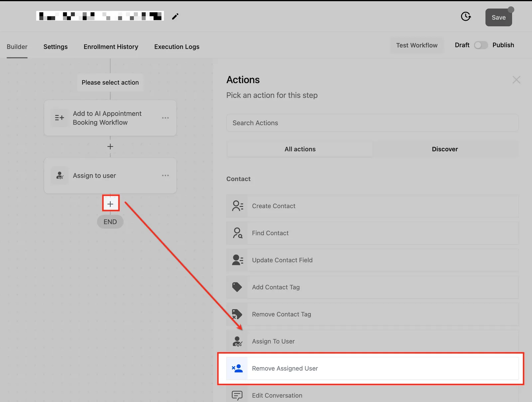
Task: Open the version history clock icon
Action: [466, 16]
